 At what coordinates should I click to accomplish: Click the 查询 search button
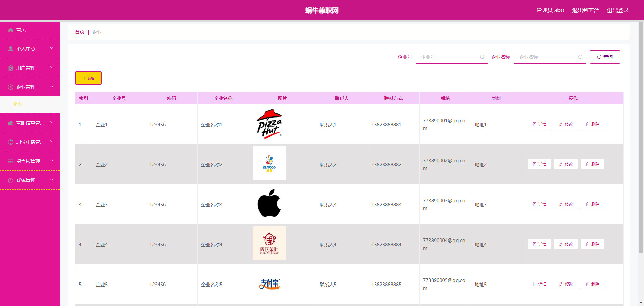(605, 57)
